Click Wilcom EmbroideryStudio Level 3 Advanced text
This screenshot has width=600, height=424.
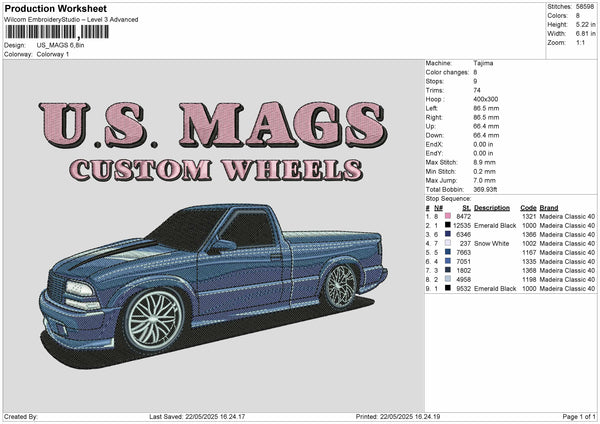click(71, 20)
